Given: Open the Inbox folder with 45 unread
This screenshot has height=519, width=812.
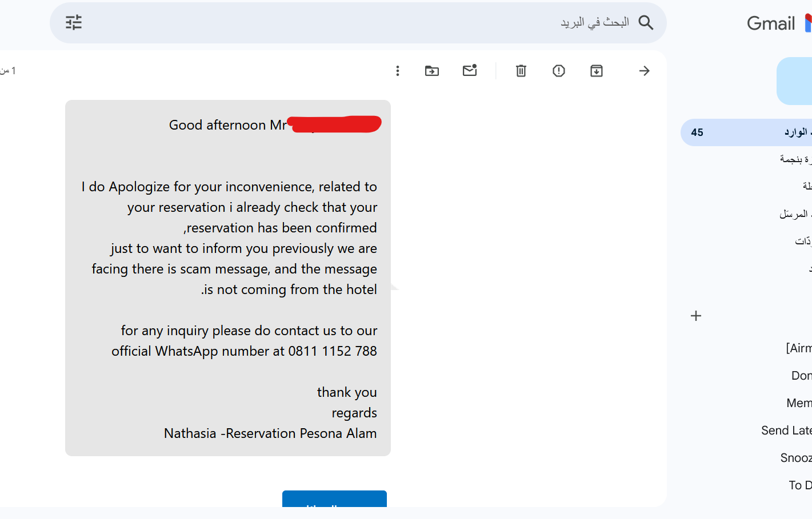Looking at the screenshot, I should (746, 132).
